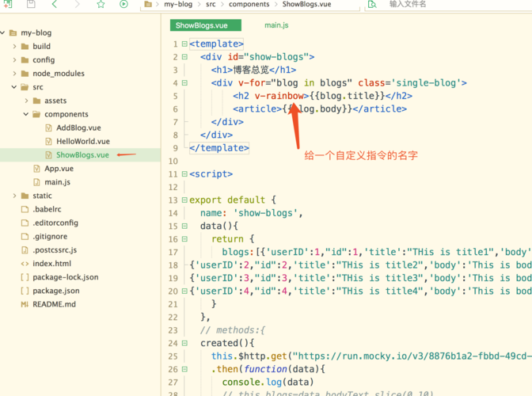Fold the data function at line 15
Image resolution: width=532 pixels, height=396 pixels.
click(184, 226)
